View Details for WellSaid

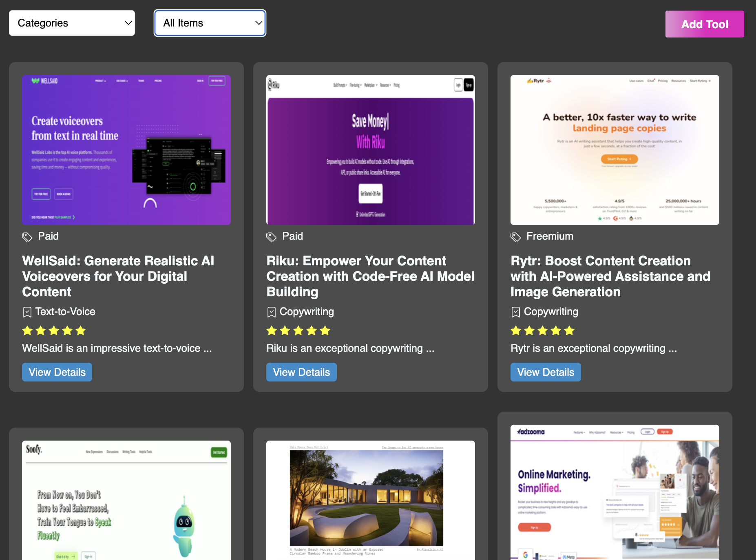click(x=57, y=372)
